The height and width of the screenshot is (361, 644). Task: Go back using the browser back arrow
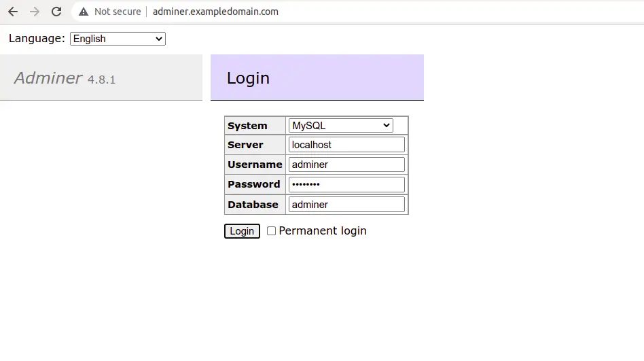coord(13,12)
